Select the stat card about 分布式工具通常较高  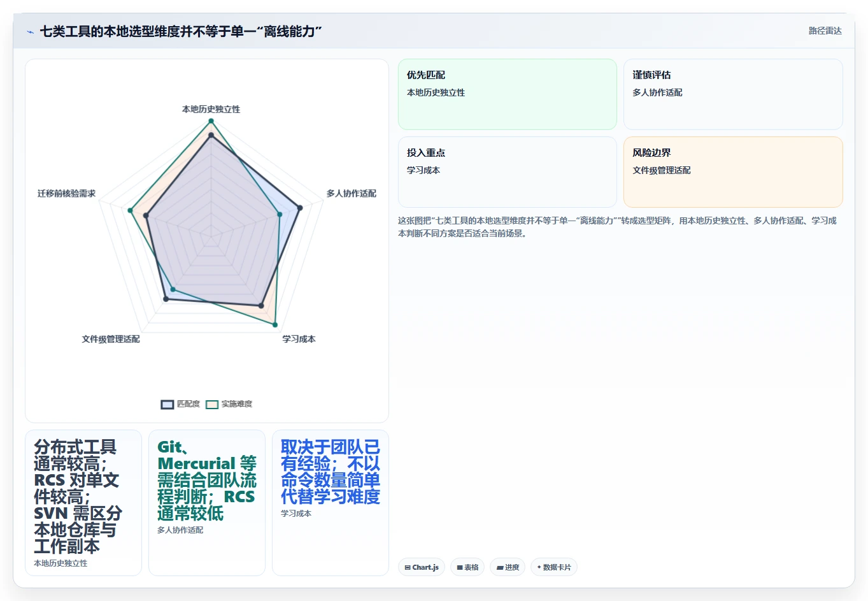(83, 503)
